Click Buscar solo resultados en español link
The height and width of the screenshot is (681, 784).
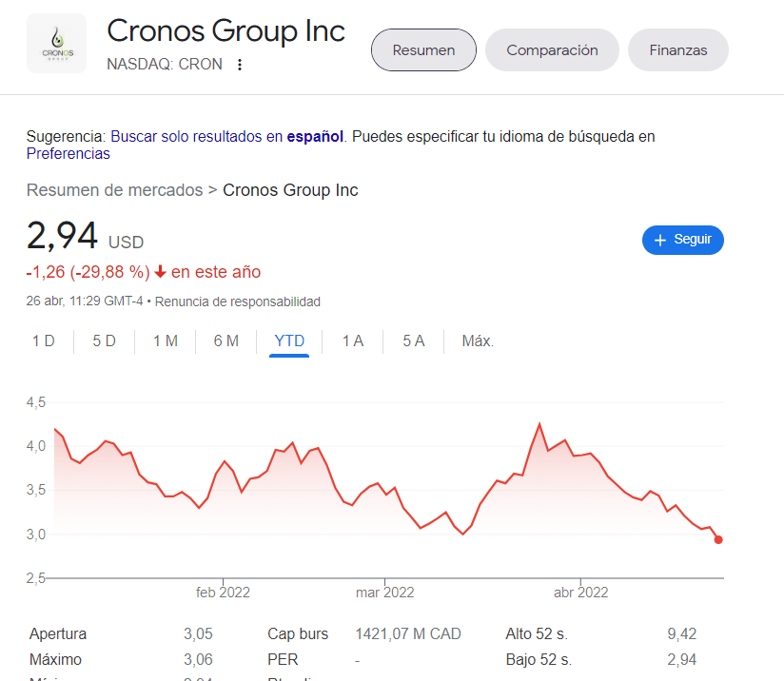[227, 136]
